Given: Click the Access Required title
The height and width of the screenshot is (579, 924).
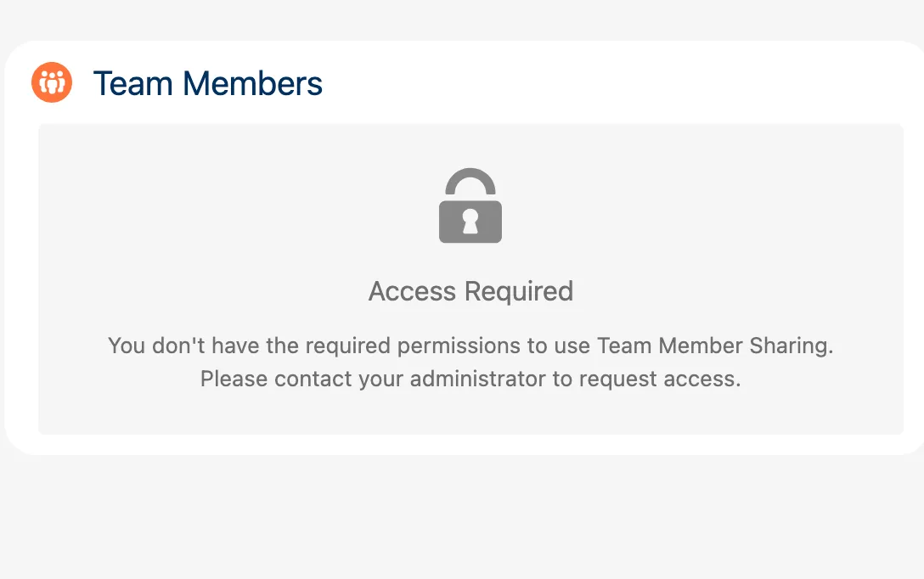Looking at the screenshot, I should tap(470, 291).
